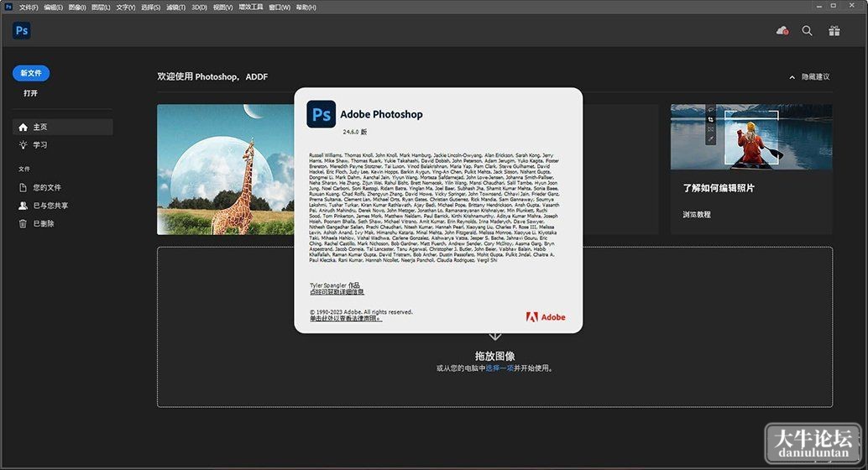
Task: Click 隐藏建议 text
Action: tap(815, 77)
